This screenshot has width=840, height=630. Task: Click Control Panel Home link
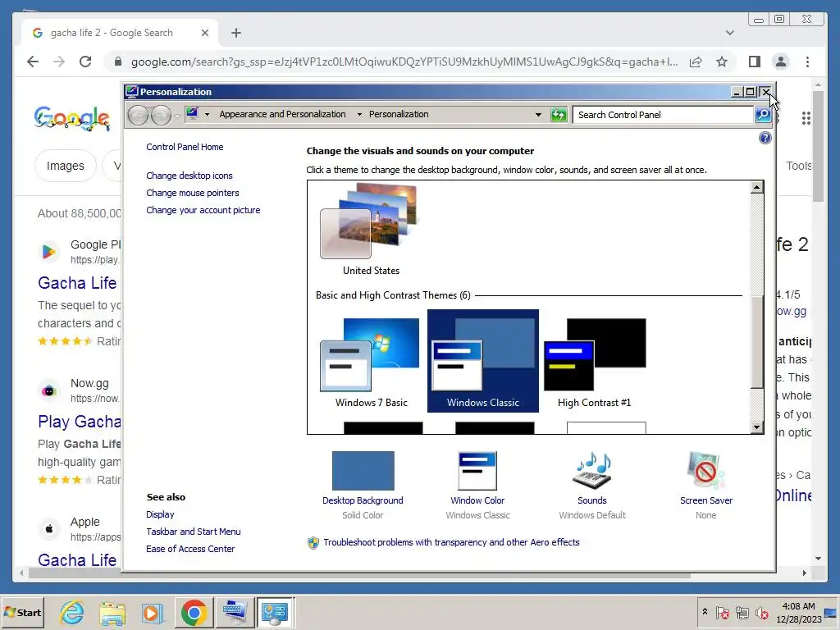click(x=185, y=147)
